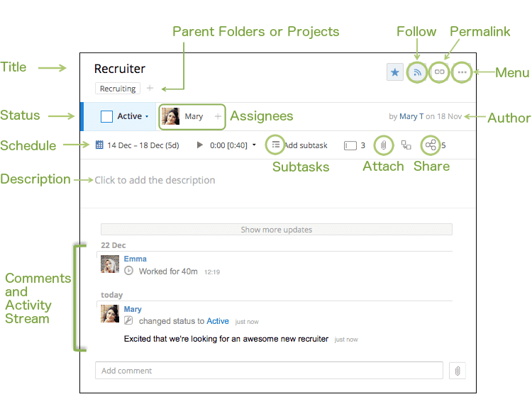Click the description placeholder text
532x404 pixels.
coord(155,180)
